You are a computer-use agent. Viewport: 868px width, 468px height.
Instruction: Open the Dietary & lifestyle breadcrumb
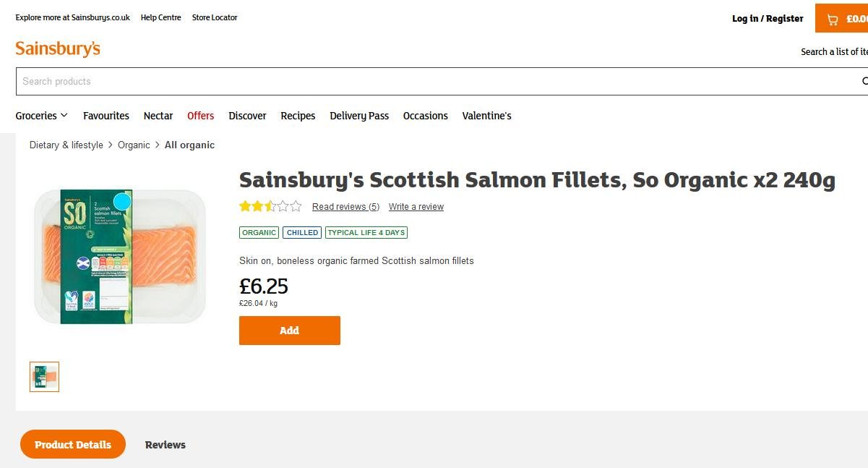click(66, 145)
